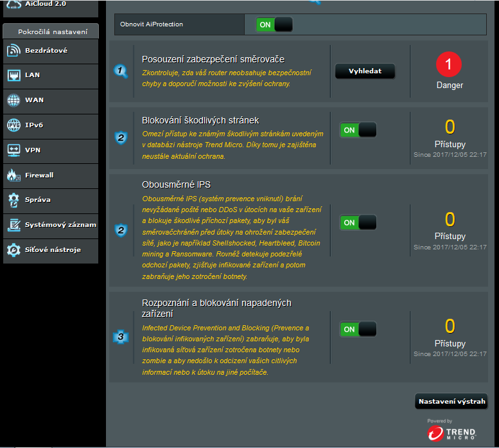Click the red Danger status circle

(449, 64)
